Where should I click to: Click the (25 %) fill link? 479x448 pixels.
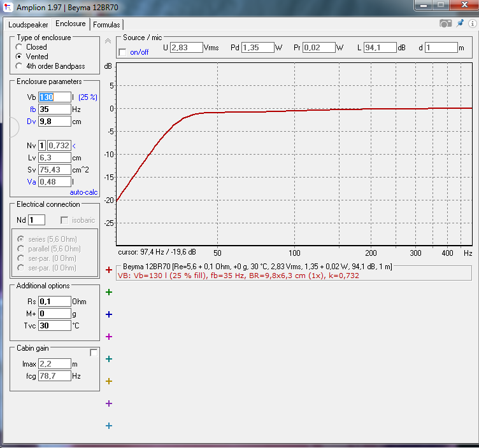point(88,97)
